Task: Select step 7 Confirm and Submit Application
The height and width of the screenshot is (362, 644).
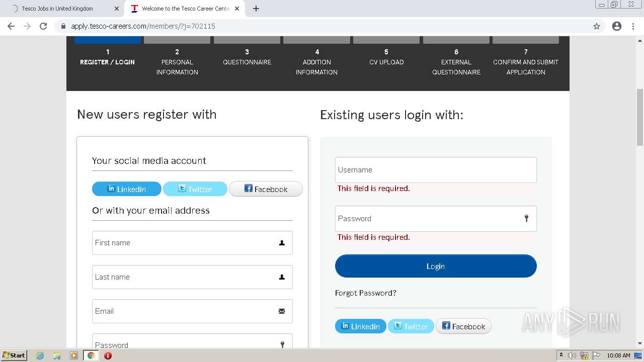Action: tap(526, 62)
